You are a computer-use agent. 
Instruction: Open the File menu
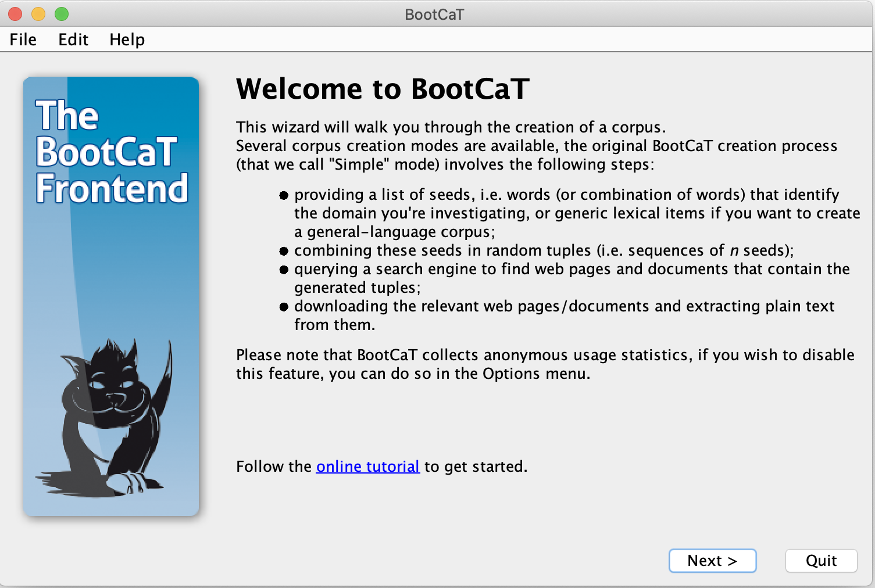pyautogui.click(x=23, y=40)
